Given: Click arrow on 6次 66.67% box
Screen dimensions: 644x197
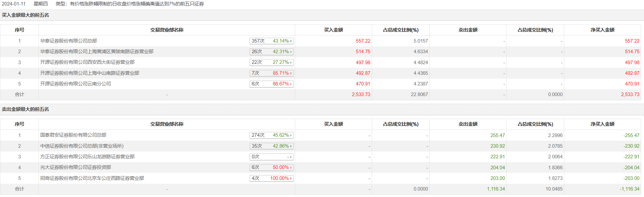Looking at the screenshot, I should coord(291,84).
